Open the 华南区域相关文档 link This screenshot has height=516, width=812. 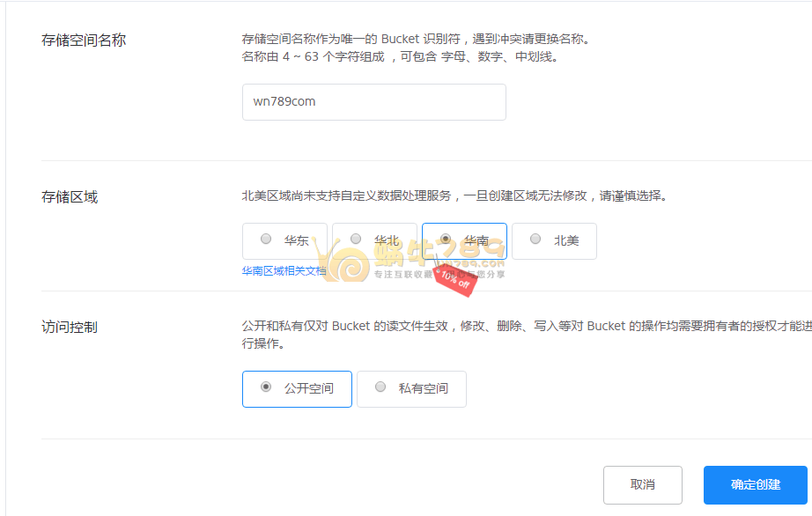(284, 271)
